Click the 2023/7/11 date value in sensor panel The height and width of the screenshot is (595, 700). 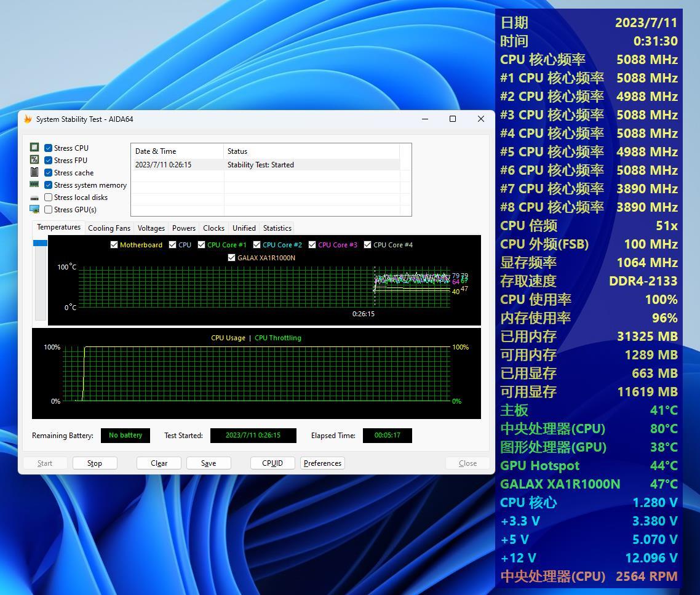click(646, 22)
